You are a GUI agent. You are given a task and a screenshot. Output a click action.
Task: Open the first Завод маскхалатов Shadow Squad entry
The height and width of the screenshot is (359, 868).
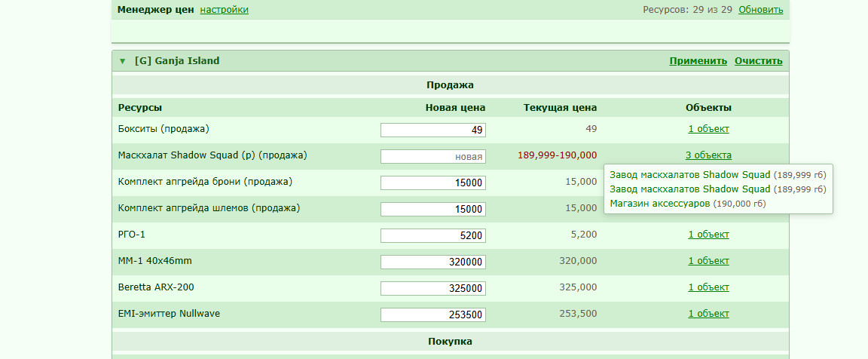(689, 175)
